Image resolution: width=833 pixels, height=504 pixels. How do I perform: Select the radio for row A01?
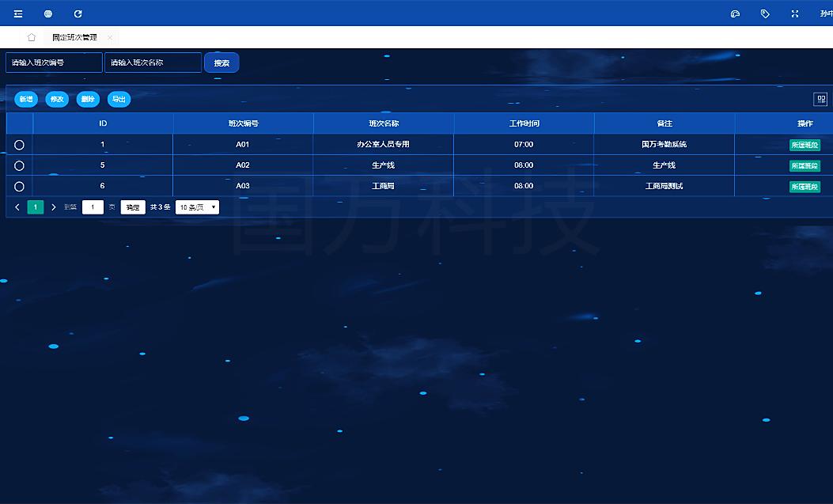click(x=19, y=145)
